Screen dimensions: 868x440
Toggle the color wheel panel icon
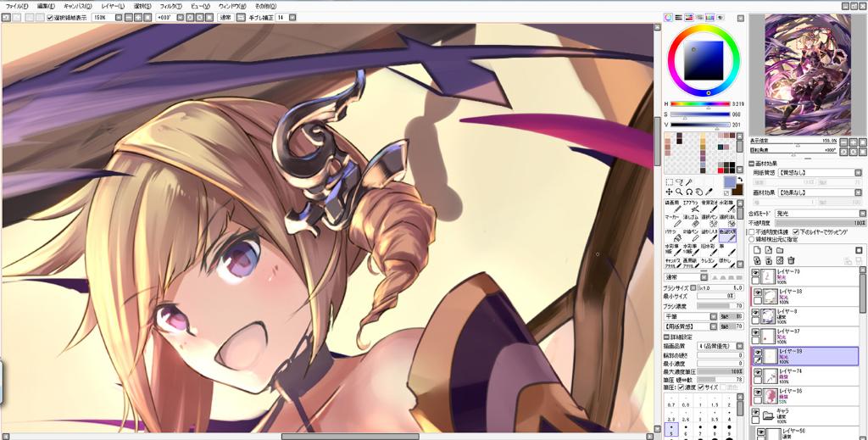click(x=668, y=17)
